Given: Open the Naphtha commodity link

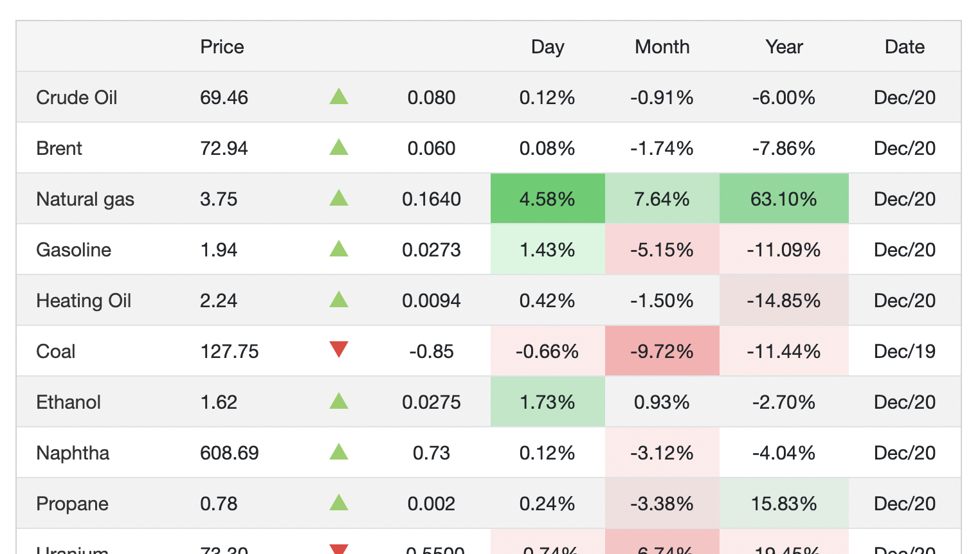Looking at the screenshot, I should pos(73,453).
